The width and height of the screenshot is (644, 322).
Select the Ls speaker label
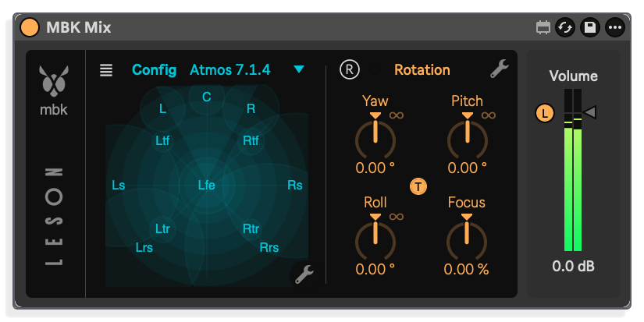click(x=119, y=185)
